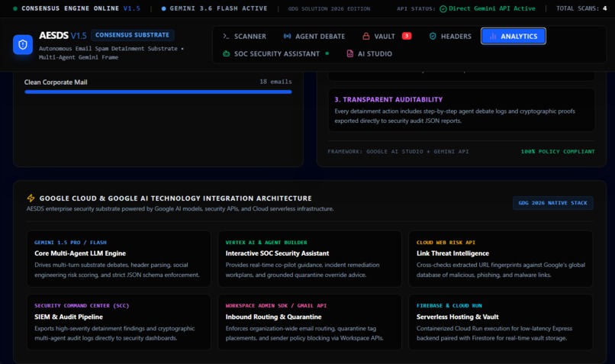Open the Serverless Hosting & Vault card
The height and width of the screenshot is (364, 615).
pos(501,322)
